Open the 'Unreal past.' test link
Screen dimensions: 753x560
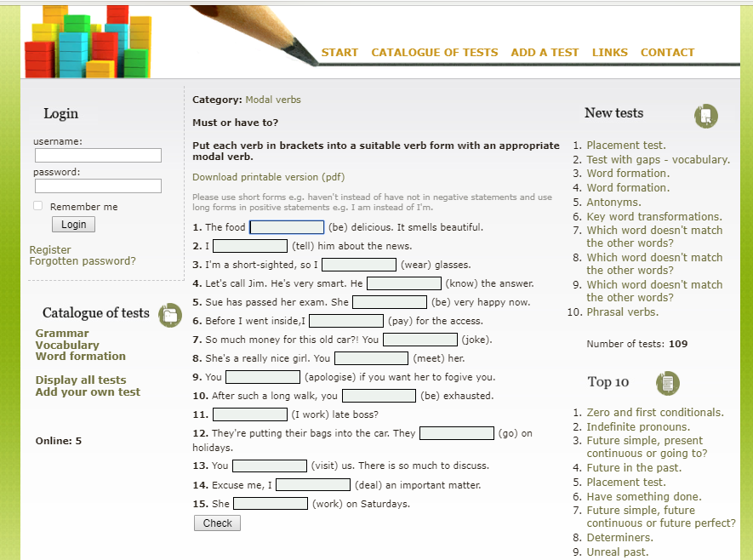point(618,551)
